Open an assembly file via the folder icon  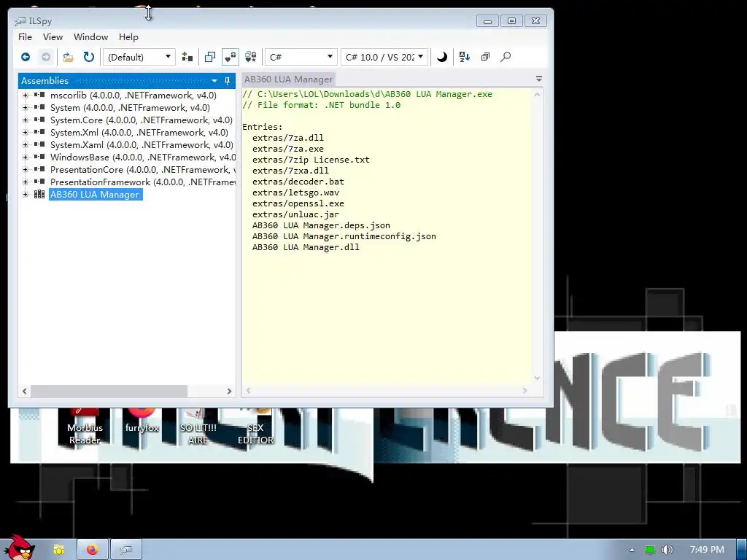[68, 57]
